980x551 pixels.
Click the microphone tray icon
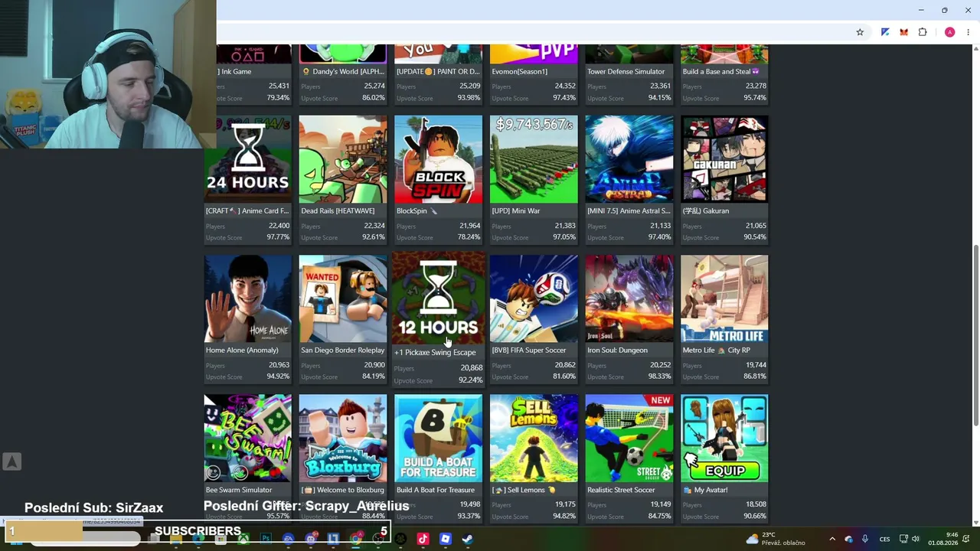click(865, 539)
